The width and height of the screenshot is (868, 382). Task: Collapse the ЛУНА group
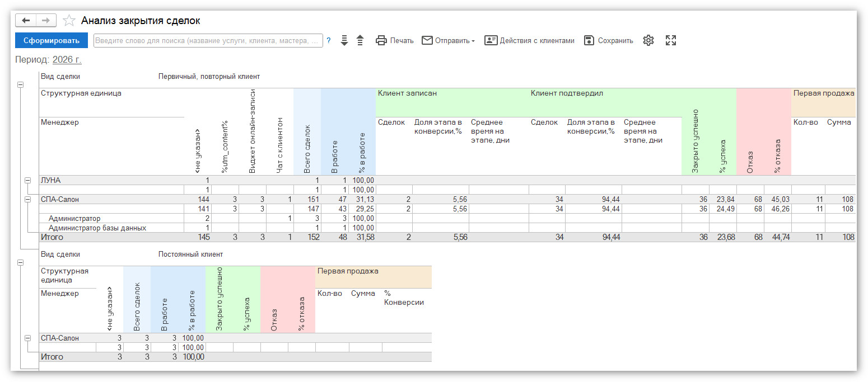point(27,180)
